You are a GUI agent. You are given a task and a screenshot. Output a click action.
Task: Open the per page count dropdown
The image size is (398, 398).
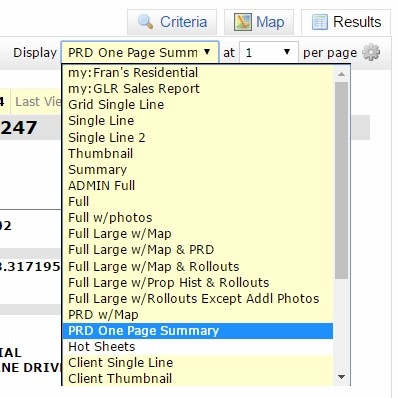click(268, 52)
